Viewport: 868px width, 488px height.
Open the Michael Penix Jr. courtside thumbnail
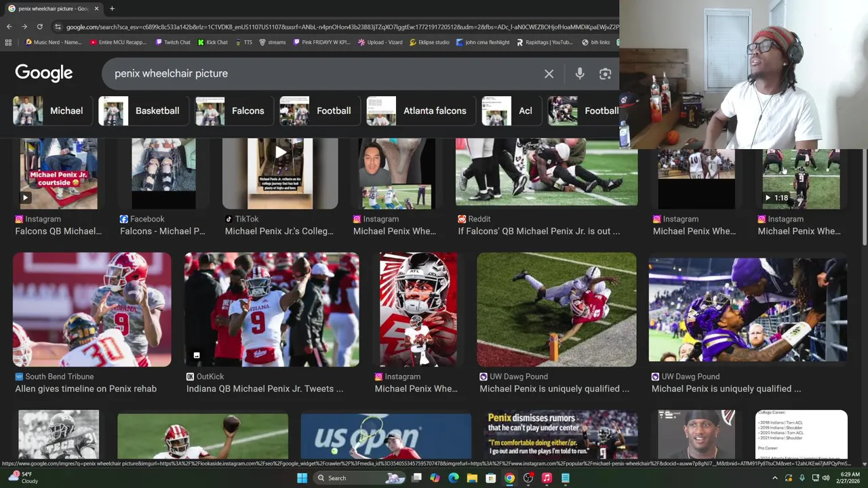(x=58, y=174)
